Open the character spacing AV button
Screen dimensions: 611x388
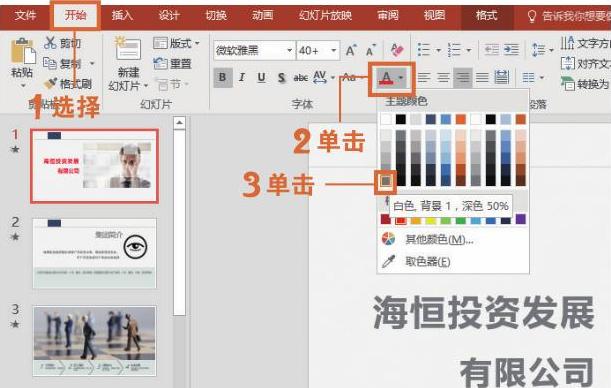tap(323, 77)
